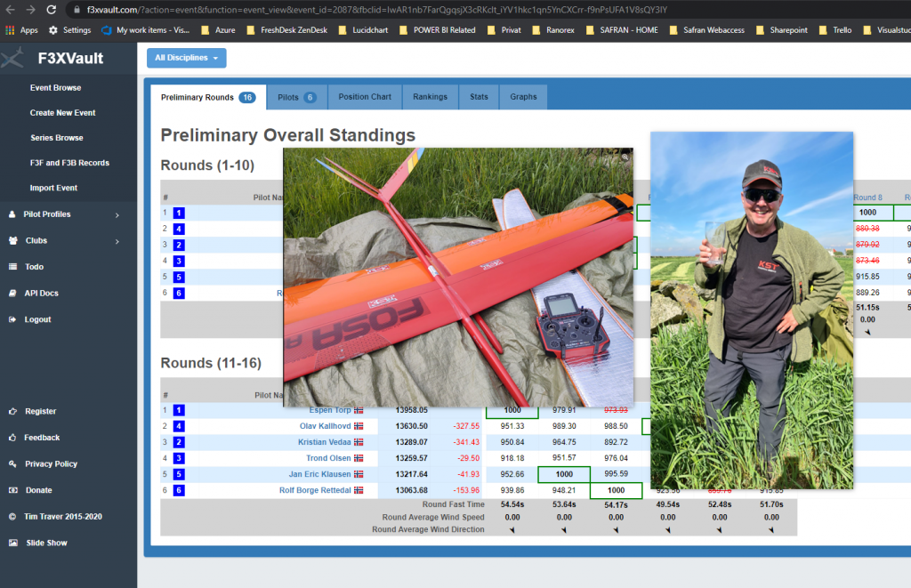Expand the Clubs submenu chevron
Image resolution: width=911 pixels, height=588 pixels.
tap(117, 241)
